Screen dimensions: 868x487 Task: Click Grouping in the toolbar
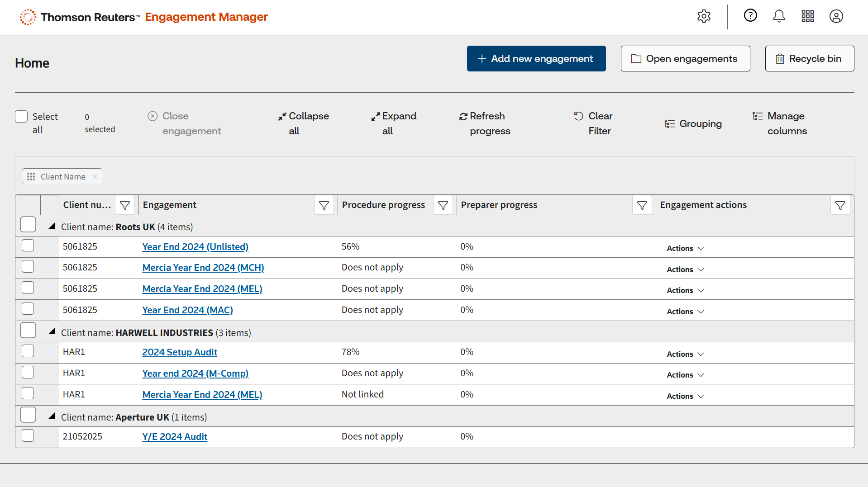pyautogui.click(x=693, y=123)
